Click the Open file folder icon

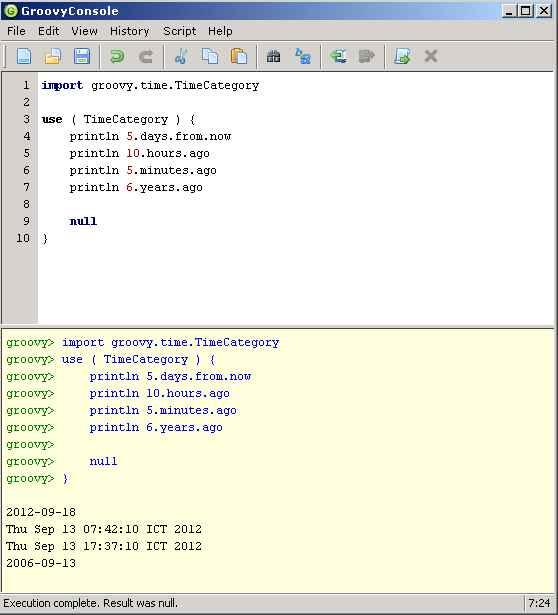53,56
